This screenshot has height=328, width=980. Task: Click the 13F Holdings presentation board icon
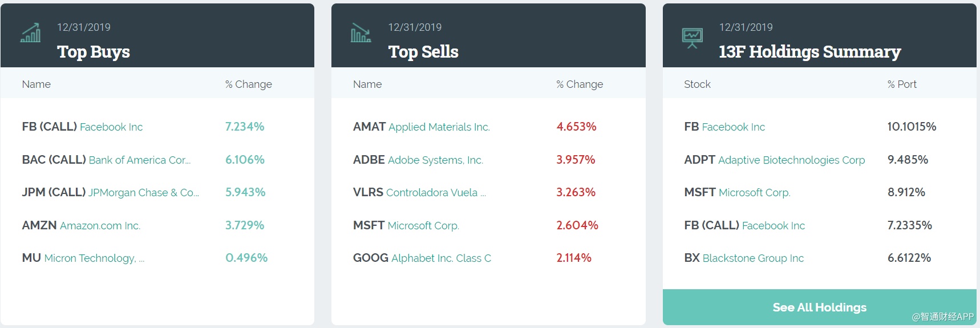tap(692, 38)
